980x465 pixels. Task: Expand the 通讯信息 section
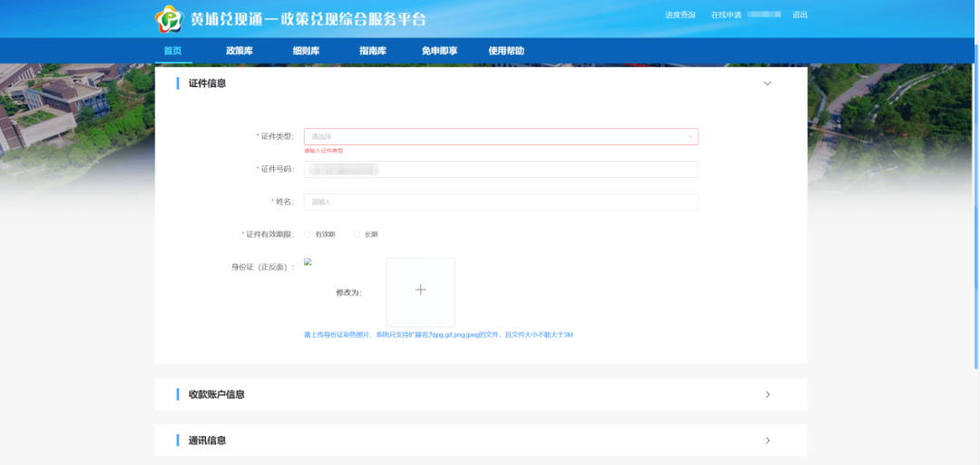768,440
